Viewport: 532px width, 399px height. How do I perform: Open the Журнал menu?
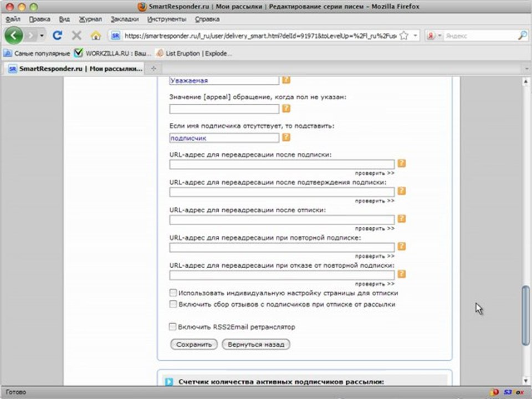(x=90, y=19)
